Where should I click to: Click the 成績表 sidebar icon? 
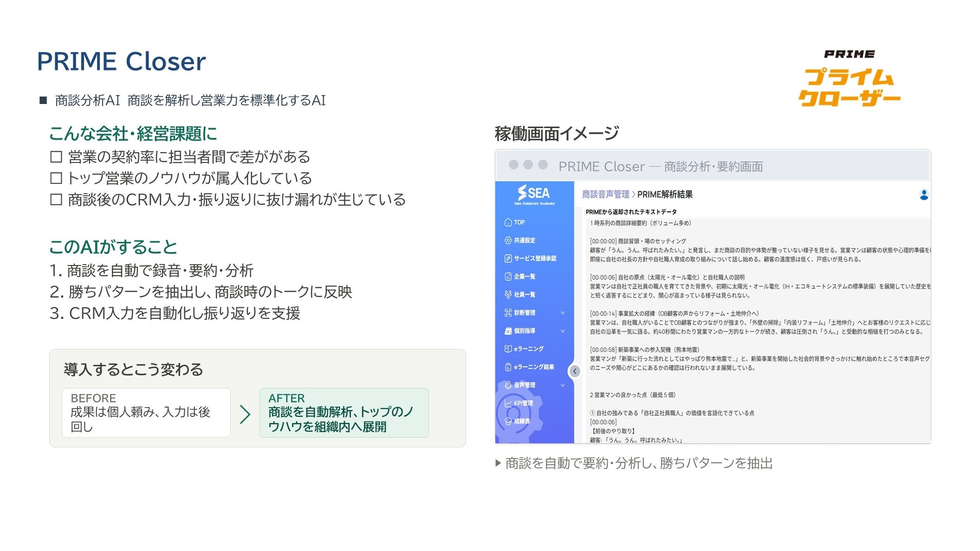[508, 421]
